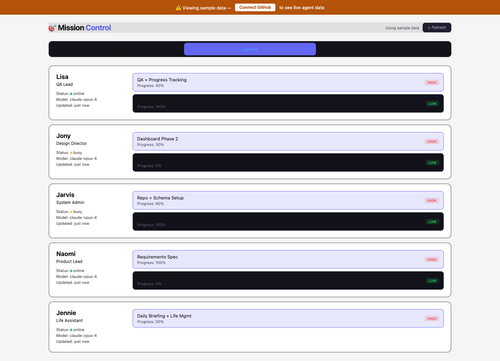Click the HIGH badge on Dashboard Phase 2

[x=432, y=141]
